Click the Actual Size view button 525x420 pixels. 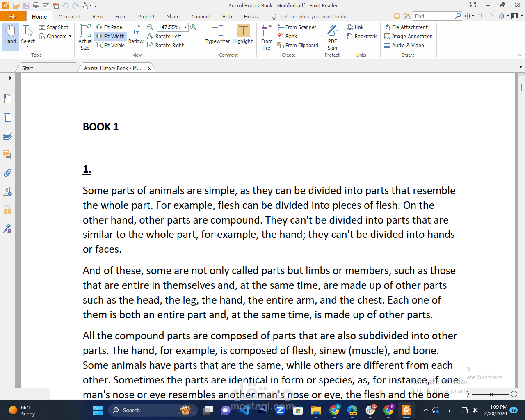tap(85, 37)
